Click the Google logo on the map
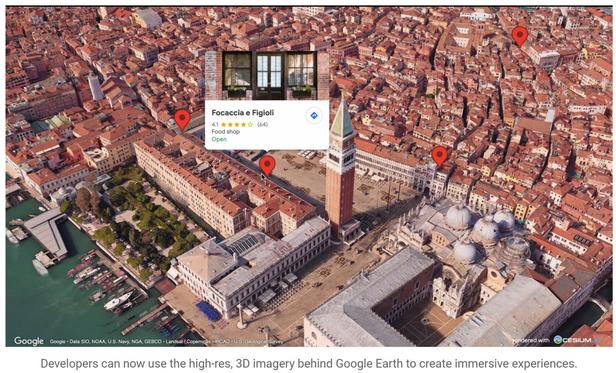Screen dimensions: 616x373 (29, 341)
